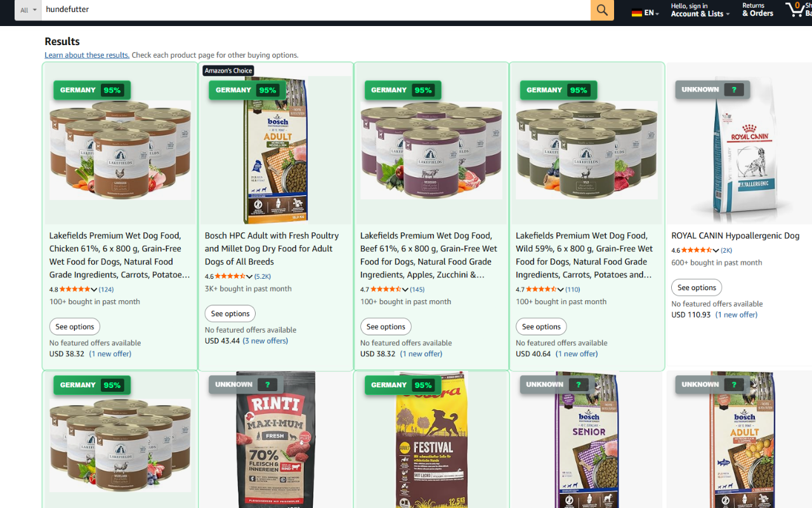This screenshot has width=812, height=508.
Task: Click the orange search magnifier button
Action: tap(602, 10)
